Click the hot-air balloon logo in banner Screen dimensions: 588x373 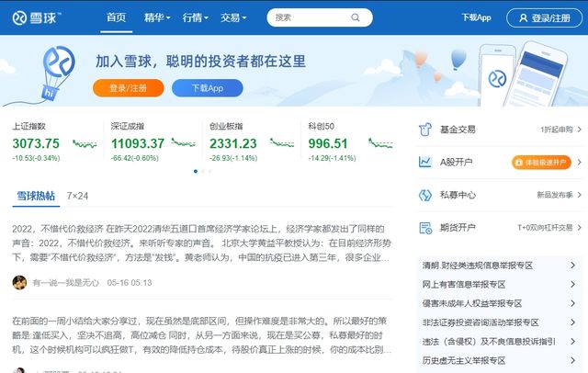[57, 72]
